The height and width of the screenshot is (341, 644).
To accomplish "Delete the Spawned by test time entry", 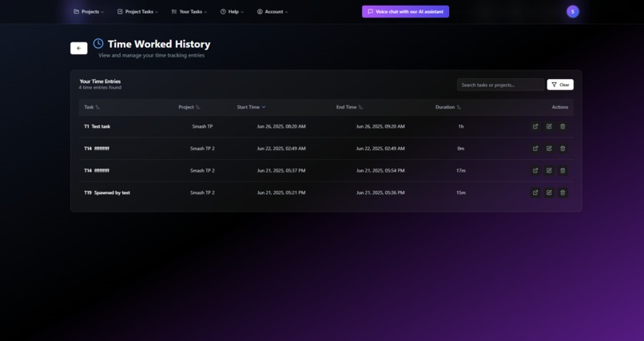I will click(563, 192).
